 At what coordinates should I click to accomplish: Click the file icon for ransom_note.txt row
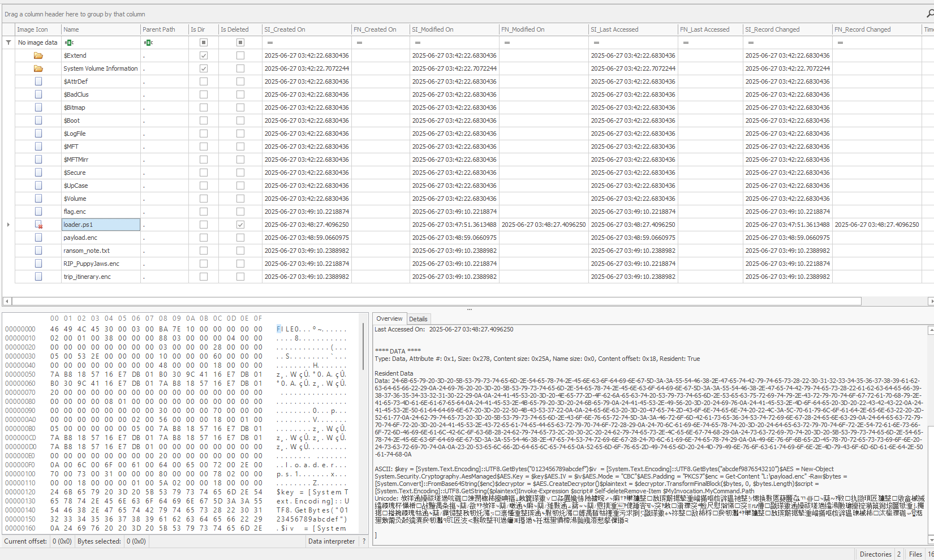pos(38,251)
